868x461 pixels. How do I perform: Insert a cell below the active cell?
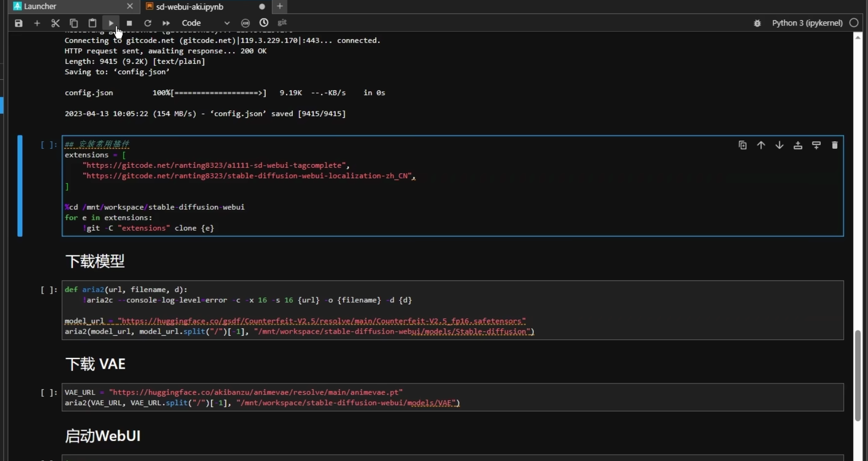coord(817,145)
